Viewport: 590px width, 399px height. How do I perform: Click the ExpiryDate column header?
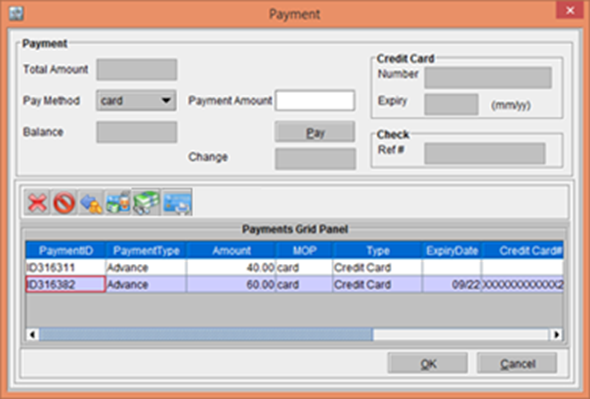pos(452,250)
